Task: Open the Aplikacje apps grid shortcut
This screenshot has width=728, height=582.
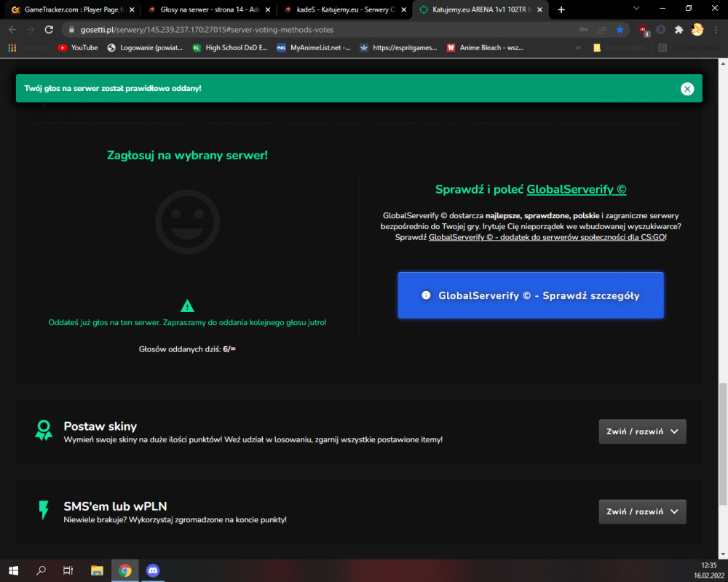Action: point(28,48)
